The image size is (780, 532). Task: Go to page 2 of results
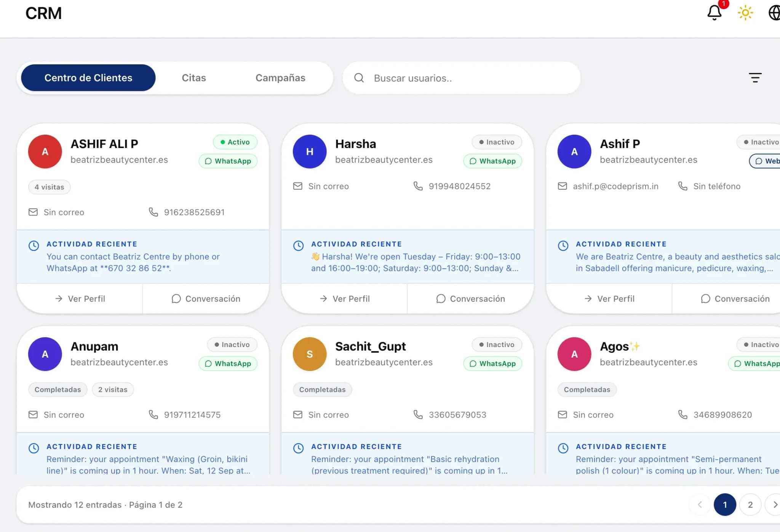[750, 505]
